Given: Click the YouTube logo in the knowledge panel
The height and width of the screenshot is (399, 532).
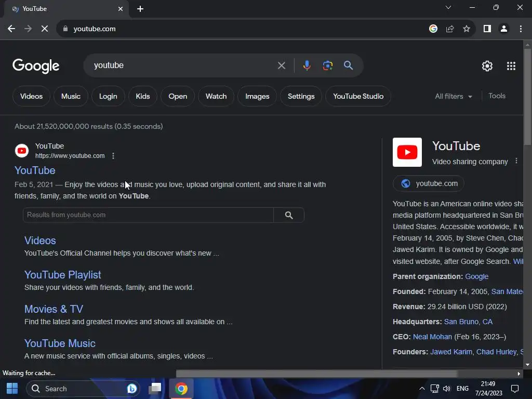Looking at the screenshot, I should (407, 152).
